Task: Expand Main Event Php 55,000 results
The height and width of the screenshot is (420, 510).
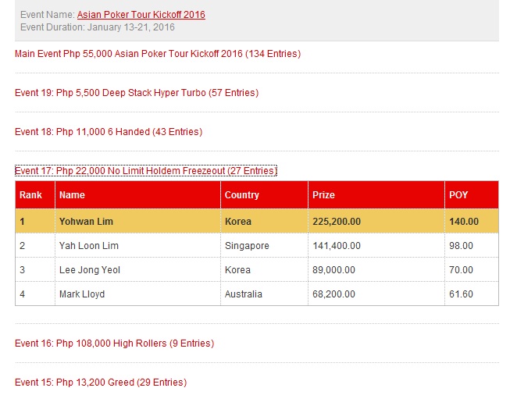Action: 158,54
